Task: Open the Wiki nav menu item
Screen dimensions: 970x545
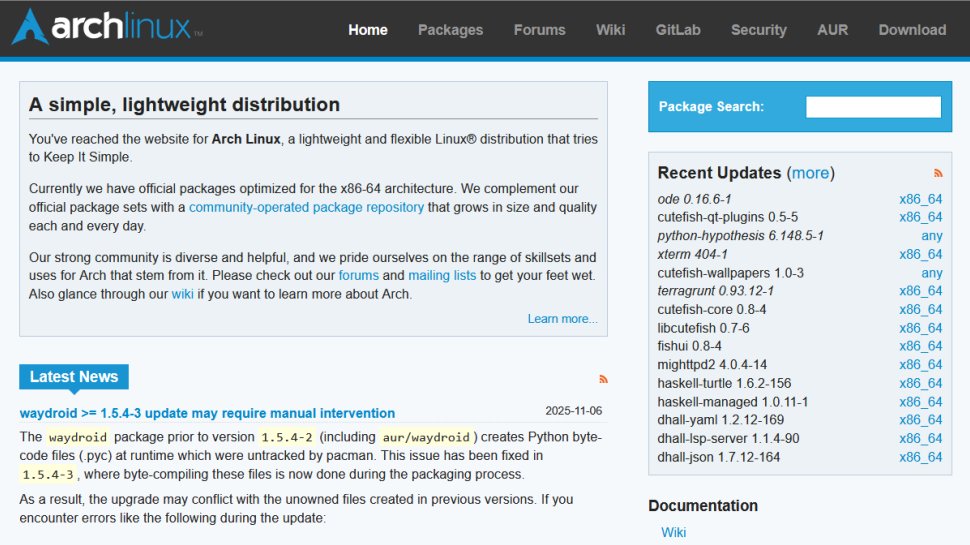Action: tap(610, 30)
